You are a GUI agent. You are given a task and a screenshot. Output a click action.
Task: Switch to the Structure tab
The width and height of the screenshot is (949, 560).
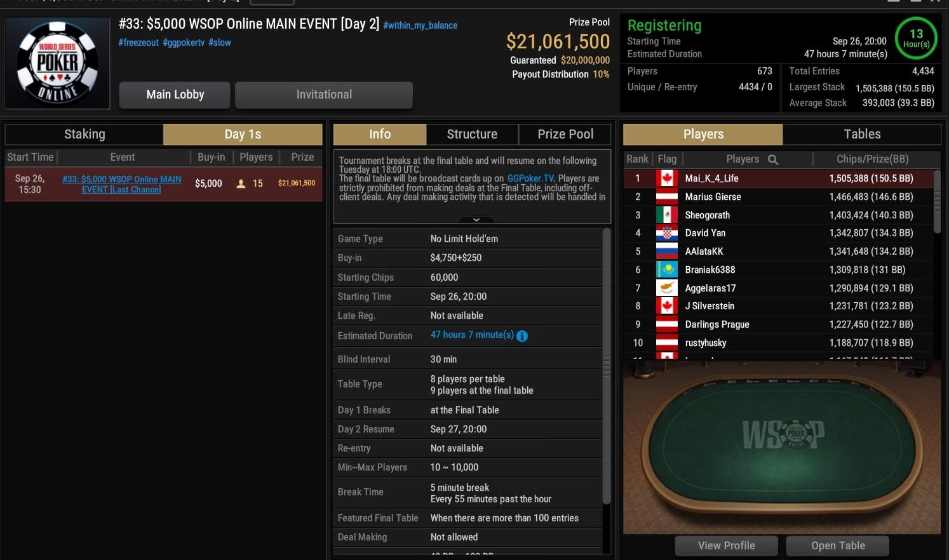click(x=472, y=134)
